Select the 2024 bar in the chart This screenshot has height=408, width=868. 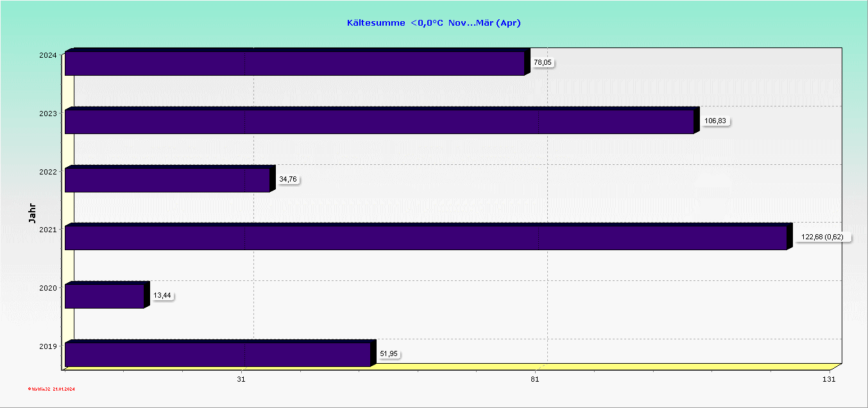tap(294, 64)
